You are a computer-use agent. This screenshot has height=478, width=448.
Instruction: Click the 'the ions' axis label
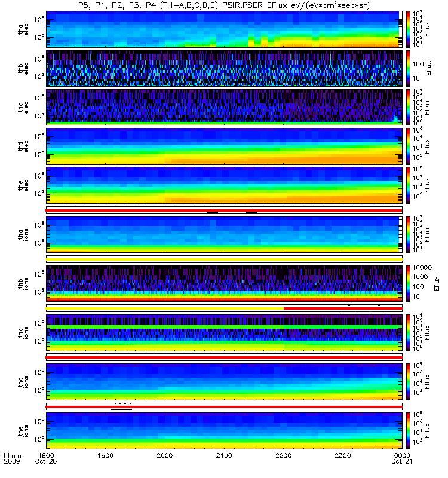coord(23,431)
